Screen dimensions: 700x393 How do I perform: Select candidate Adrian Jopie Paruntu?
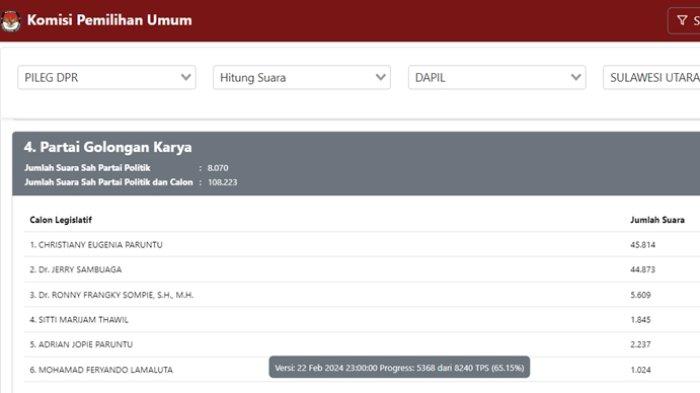(81, 344)
